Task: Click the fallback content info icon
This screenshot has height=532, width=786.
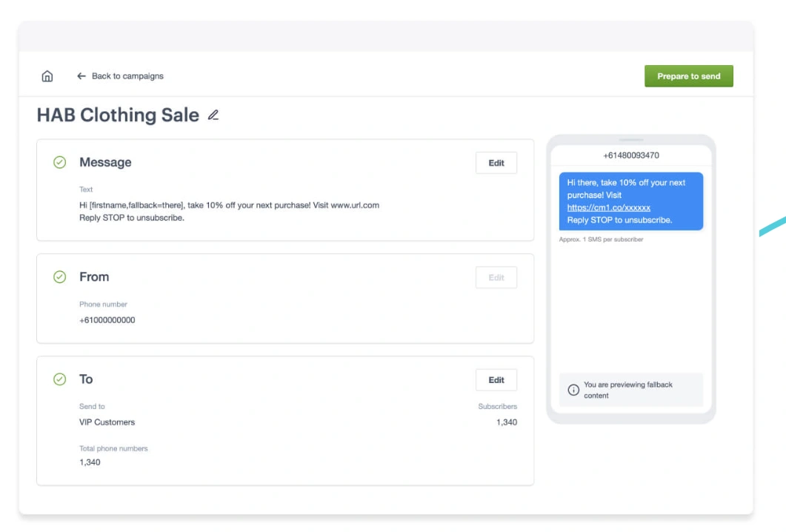Action: point(573,390)
